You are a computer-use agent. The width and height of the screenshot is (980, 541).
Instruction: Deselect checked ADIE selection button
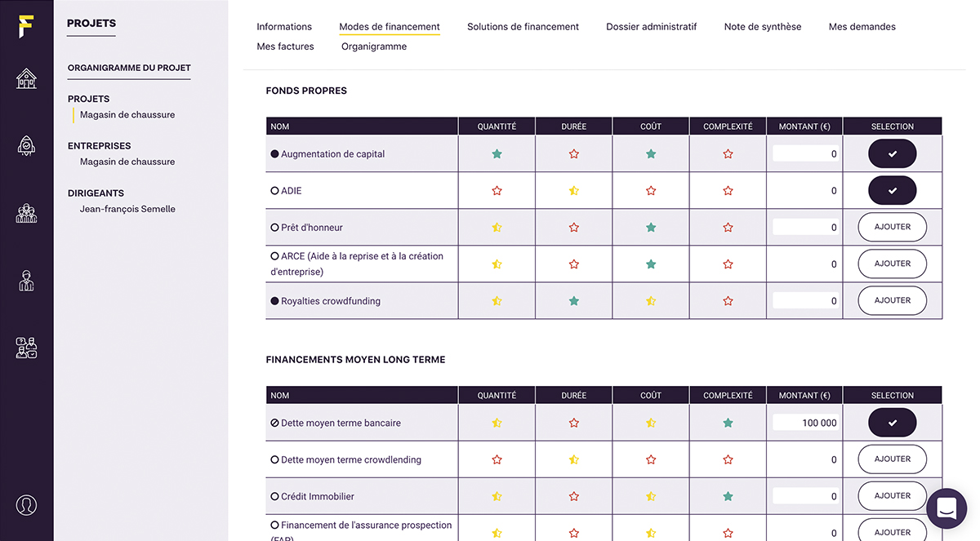tap(892, 190)
